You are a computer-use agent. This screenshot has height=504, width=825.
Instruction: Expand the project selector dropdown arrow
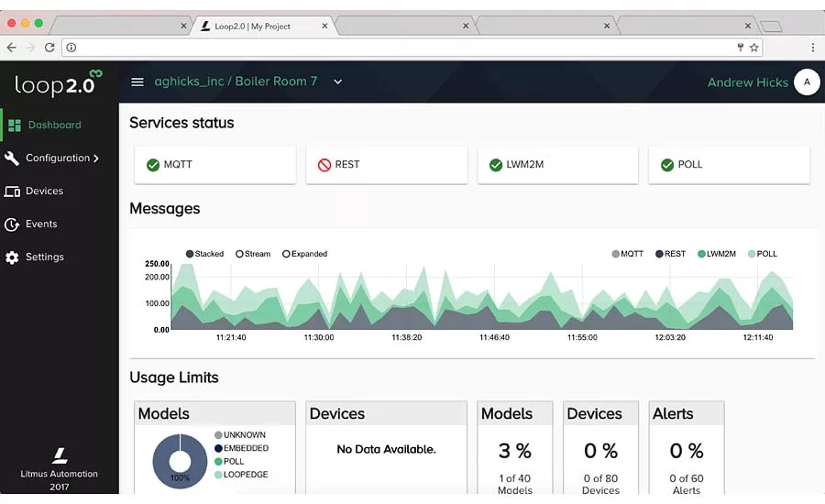tap(337, 82)
